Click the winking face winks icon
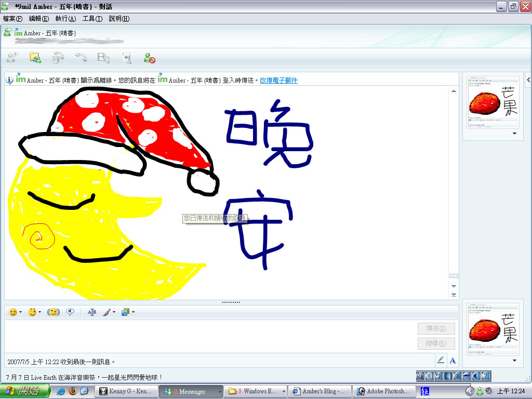Screen dimensions: 532x399 32,312
